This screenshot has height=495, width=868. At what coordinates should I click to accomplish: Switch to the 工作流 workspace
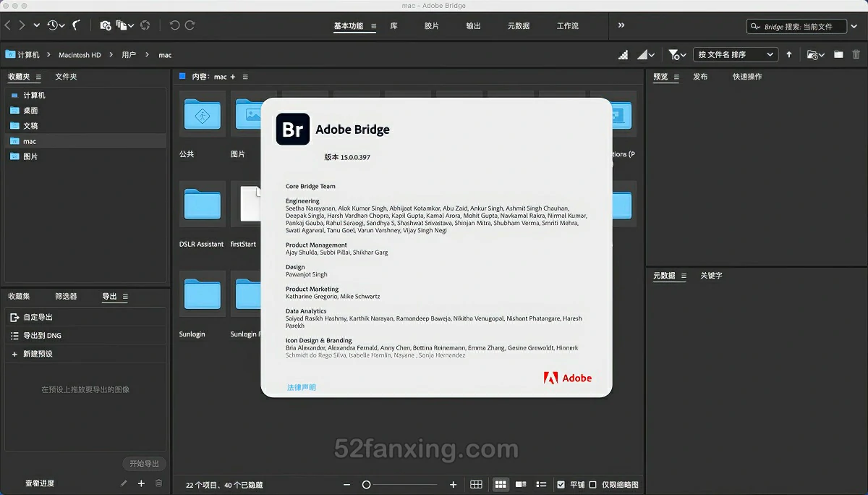click(568, 26)
